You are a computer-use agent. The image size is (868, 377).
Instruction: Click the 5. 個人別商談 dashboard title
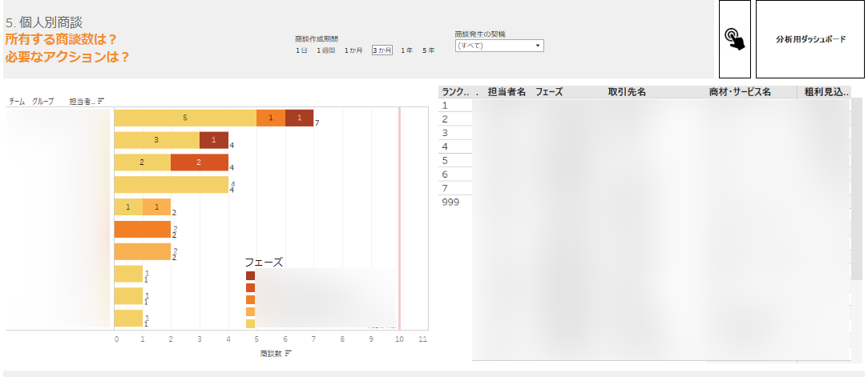[x=44, y=22]
